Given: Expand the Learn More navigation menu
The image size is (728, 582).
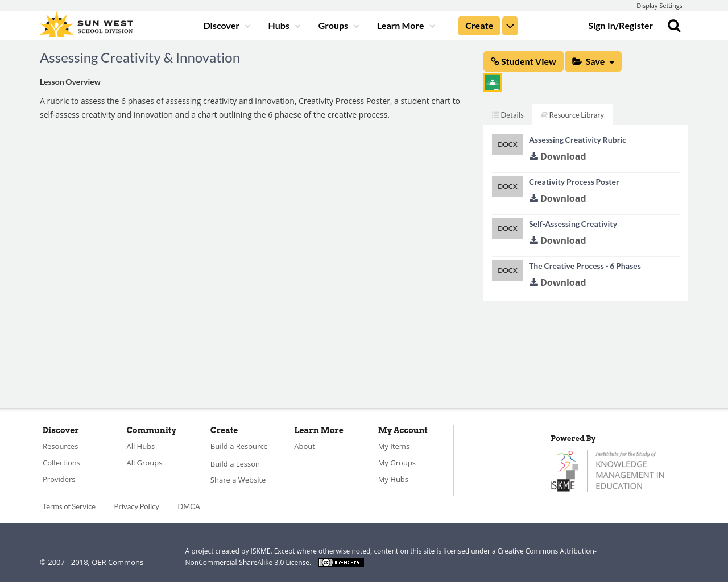Looking at the screenshot, I should coord(406,26).
